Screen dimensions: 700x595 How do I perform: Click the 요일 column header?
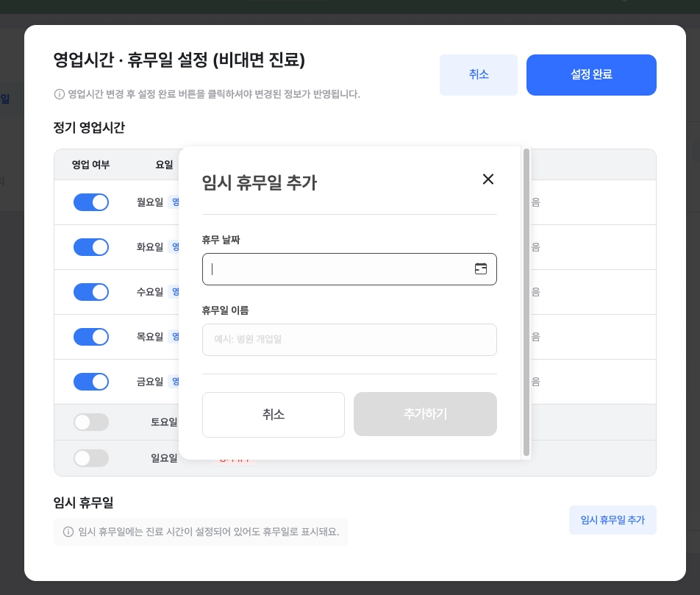164,165
